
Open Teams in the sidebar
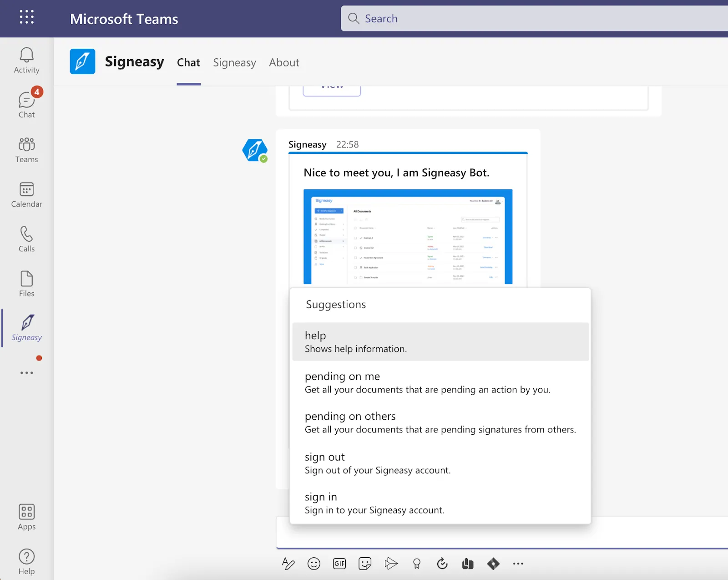pos(26,150)
